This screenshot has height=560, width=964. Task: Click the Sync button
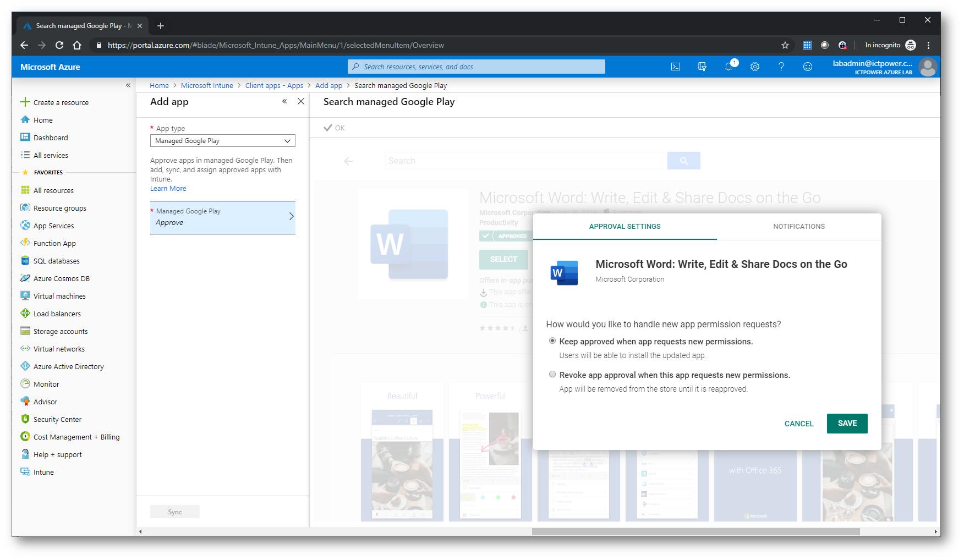pyautogui.click(x=175, y=512)
